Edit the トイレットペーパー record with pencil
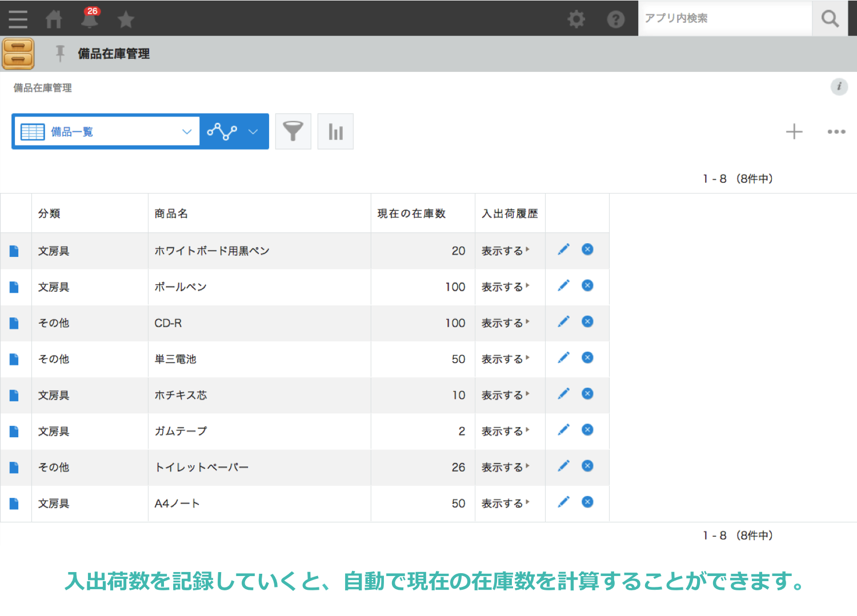857x616 pixels. (563, 466)
